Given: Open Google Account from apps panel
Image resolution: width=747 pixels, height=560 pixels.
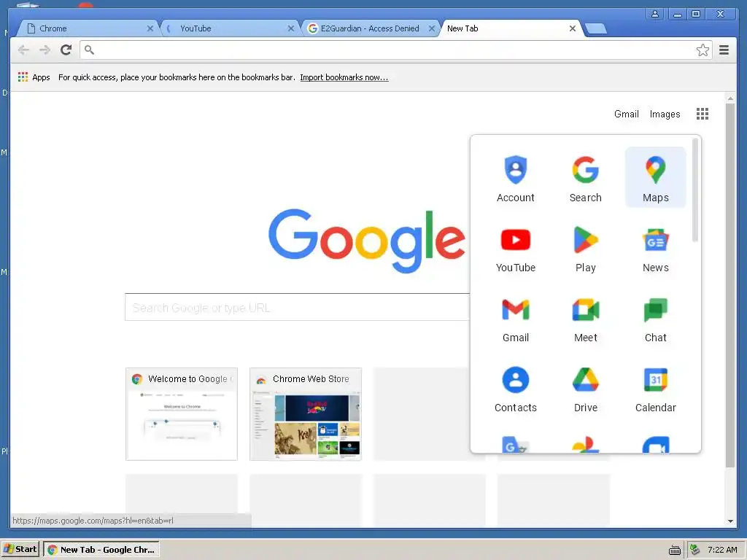Looking at the screenshot, I should coord(516,178).
